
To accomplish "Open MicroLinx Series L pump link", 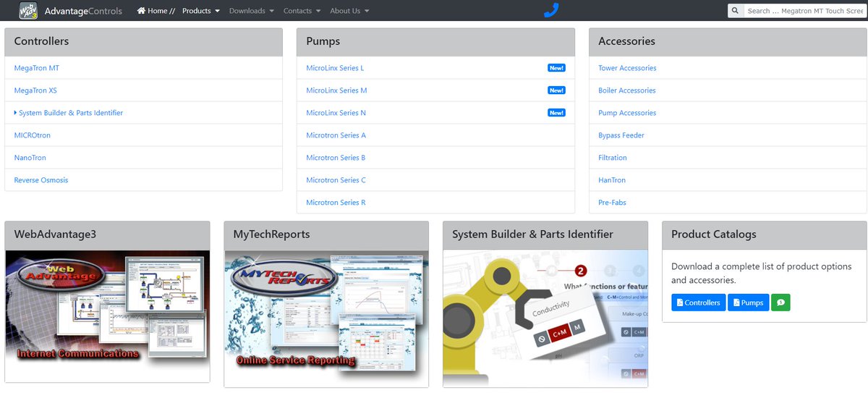I will click(335, 68).
